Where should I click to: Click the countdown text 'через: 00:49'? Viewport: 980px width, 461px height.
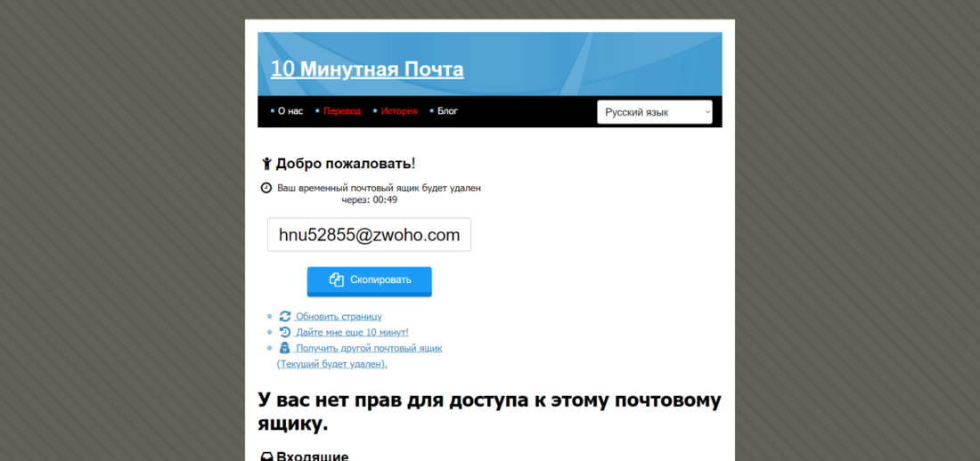[x=370, y=200]
